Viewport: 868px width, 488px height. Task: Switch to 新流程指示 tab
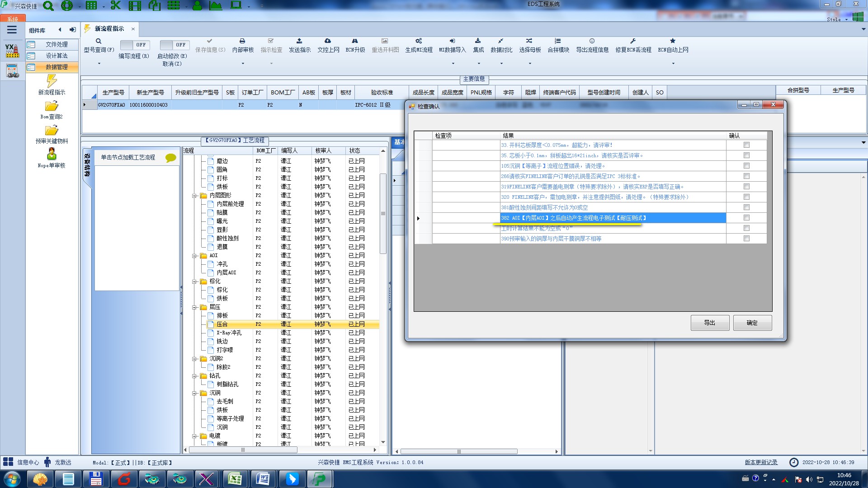click(109, 28)
